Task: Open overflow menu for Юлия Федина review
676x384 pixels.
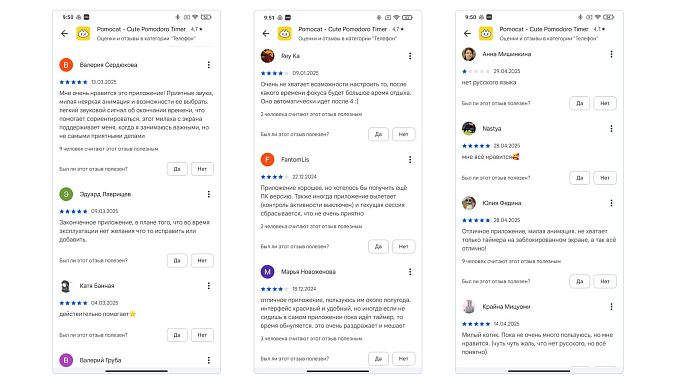Action: pyautogui.click(x=611, y=203)
